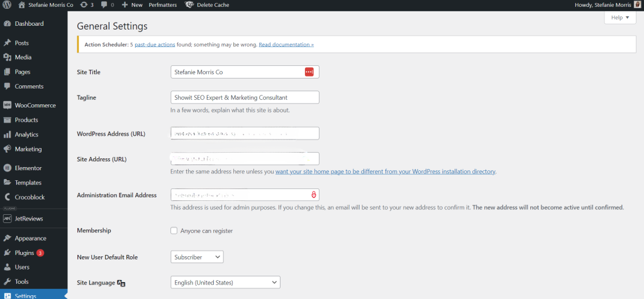Click the Posts pin icon

pyautogui.click(x=7, y=43)
